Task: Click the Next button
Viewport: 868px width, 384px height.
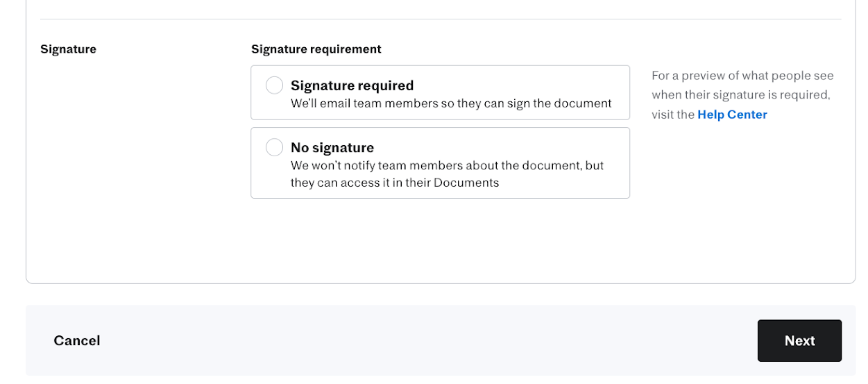Action: click(x=799, y=340)
